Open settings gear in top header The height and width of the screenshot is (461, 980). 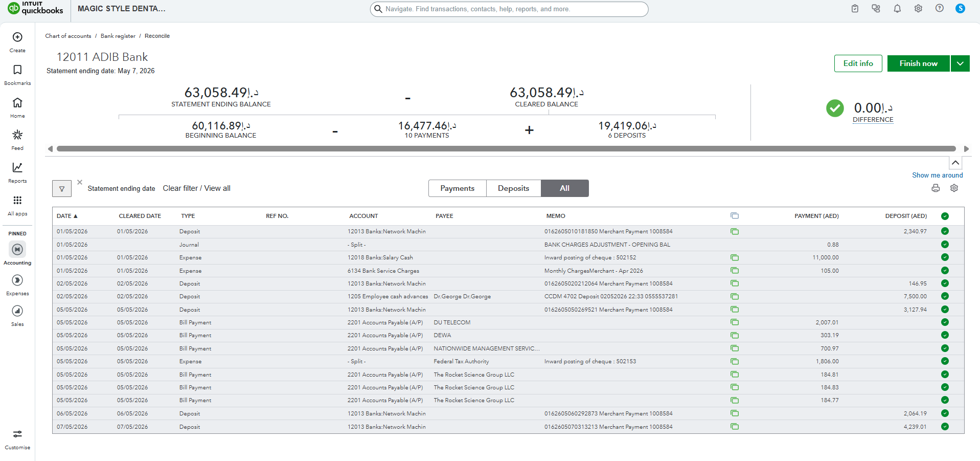[x=918, y=9]
